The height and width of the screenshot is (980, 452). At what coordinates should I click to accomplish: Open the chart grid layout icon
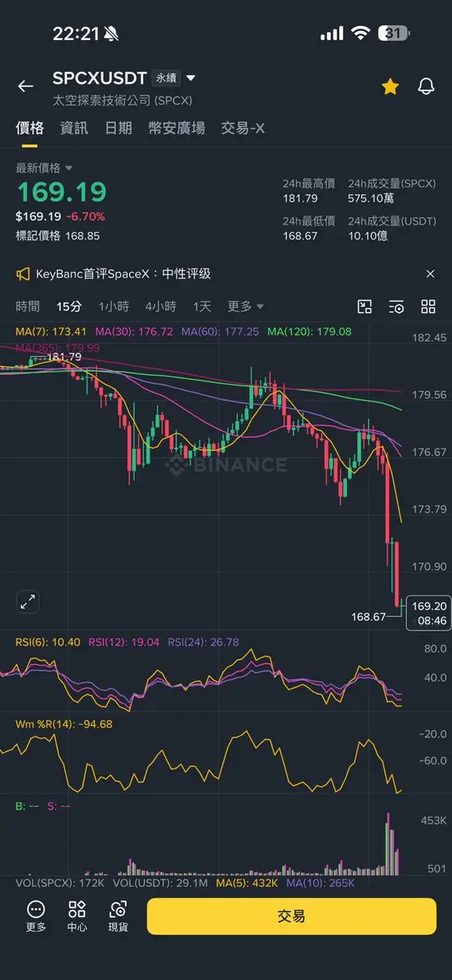428,307
